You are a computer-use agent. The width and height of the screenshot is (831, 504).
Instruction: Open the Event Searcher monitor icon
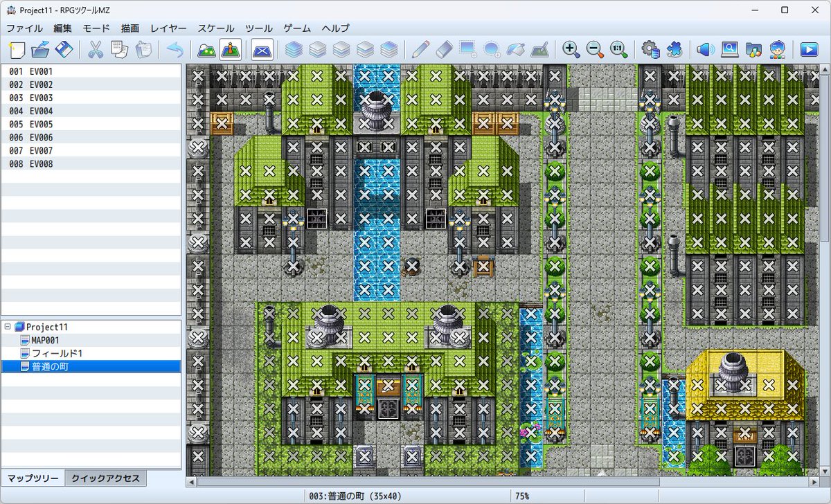(729, 49)
